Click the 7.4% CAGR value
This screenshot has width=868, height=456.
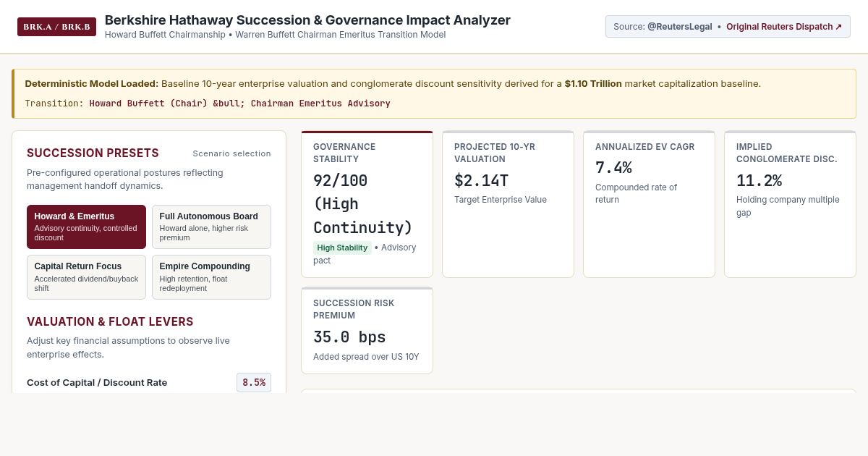point(613,168)
